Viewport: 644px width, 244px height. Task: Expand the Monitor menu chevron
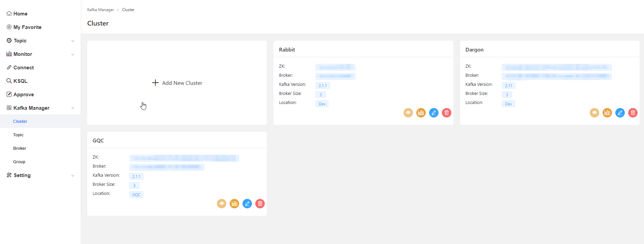click(73, 55)
